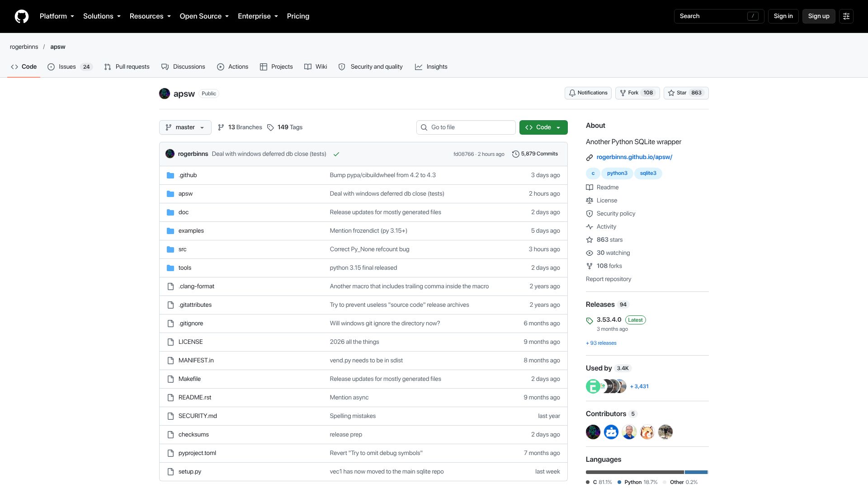Viewport: 868px width, 488px height.
Task: Click the Go to file input
Action: point(466,127)
